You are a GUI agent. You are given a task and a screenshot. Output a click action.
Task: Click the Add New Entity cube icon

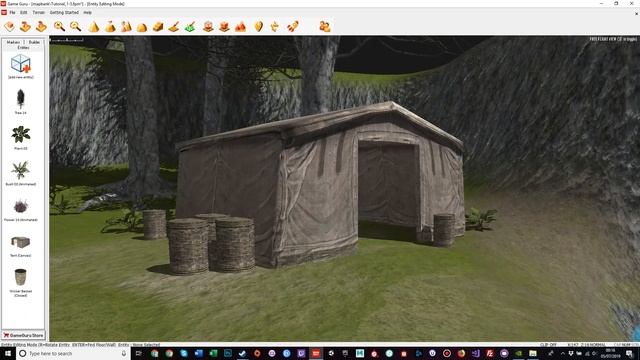click(21, 64)
